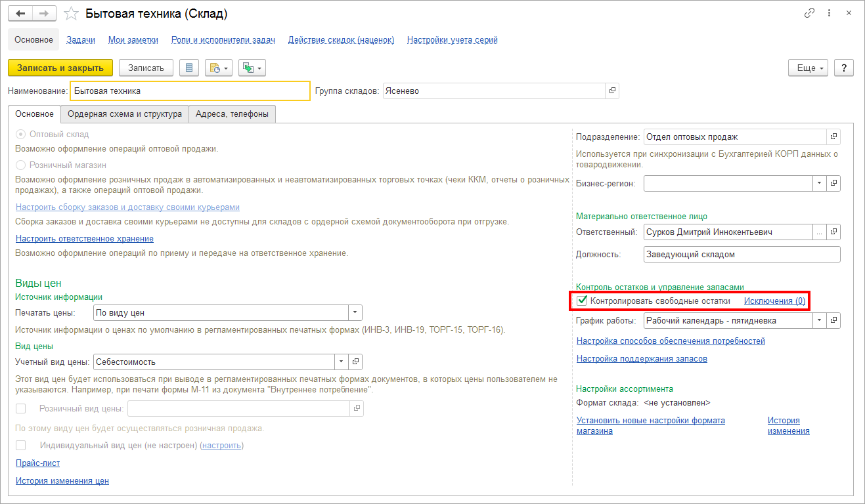
Task: Click the Записать button
Action: point(146,68)
